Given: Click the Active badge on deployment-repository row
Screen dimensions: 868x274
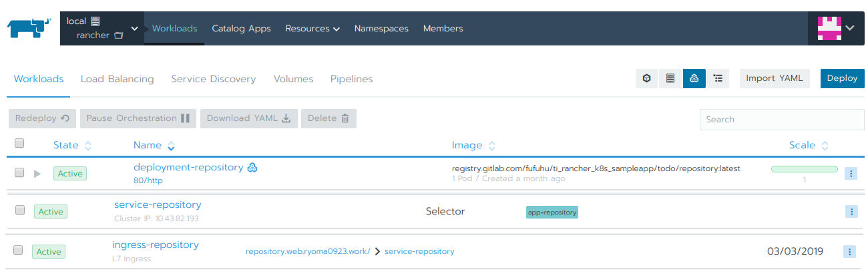Looking at the screenshot, I should [70, 174].
